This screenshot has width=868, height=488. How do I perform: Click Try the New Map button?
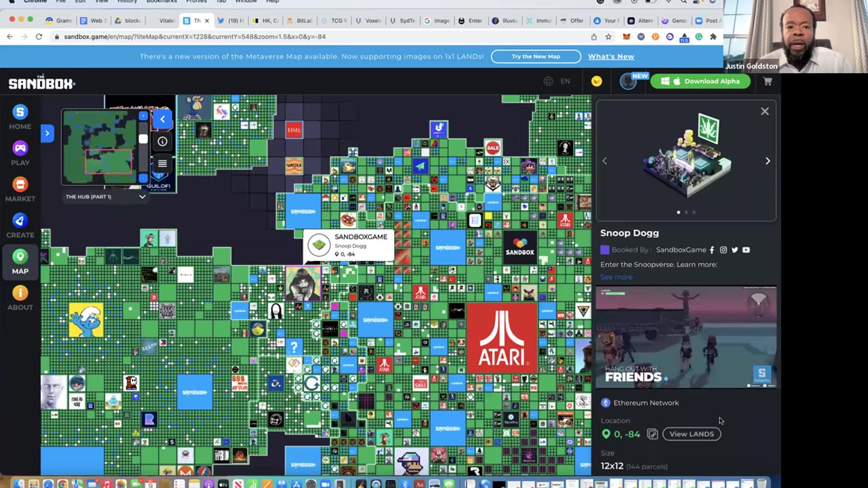pos(536,56)
